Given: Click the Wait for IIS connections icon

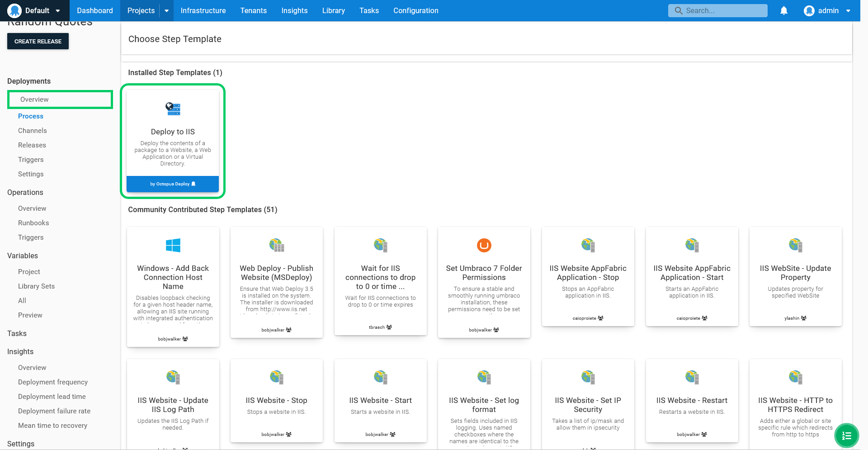Looking at the screenshot, I should click(x=381, y=245).
